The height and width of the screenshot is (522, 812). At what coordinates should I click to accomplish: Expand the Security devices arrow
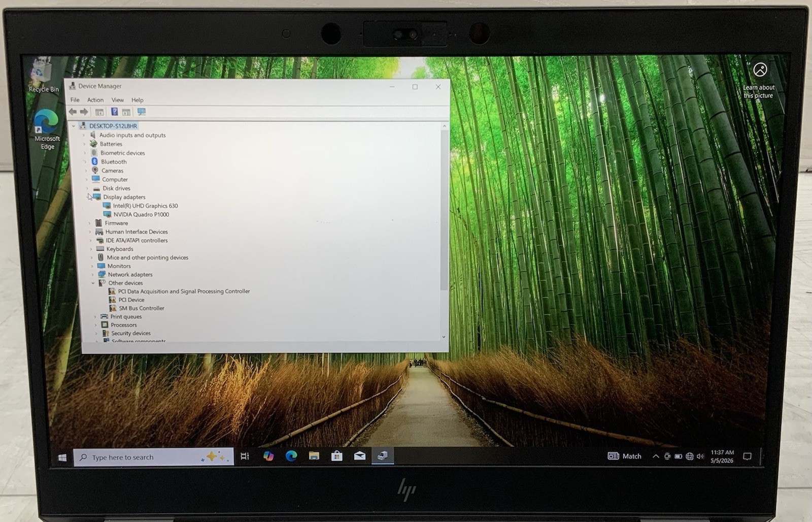tap(96, 334)
